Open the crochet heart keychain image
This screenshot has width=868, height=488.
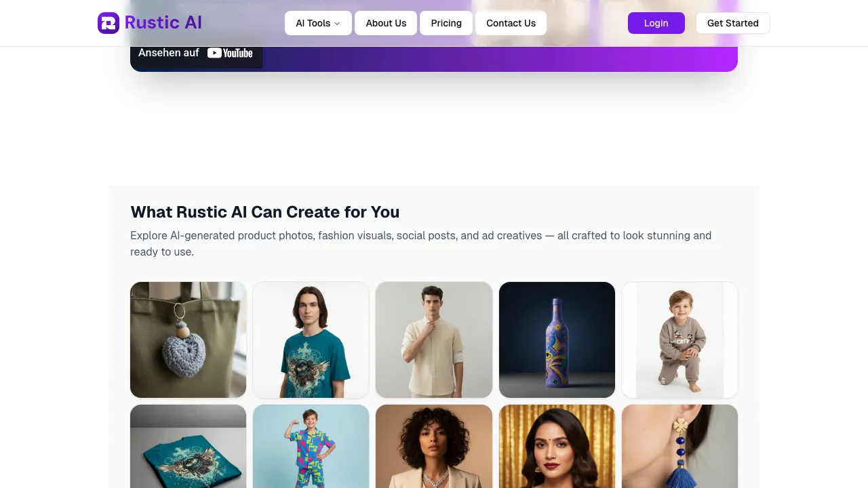point(189,340)
